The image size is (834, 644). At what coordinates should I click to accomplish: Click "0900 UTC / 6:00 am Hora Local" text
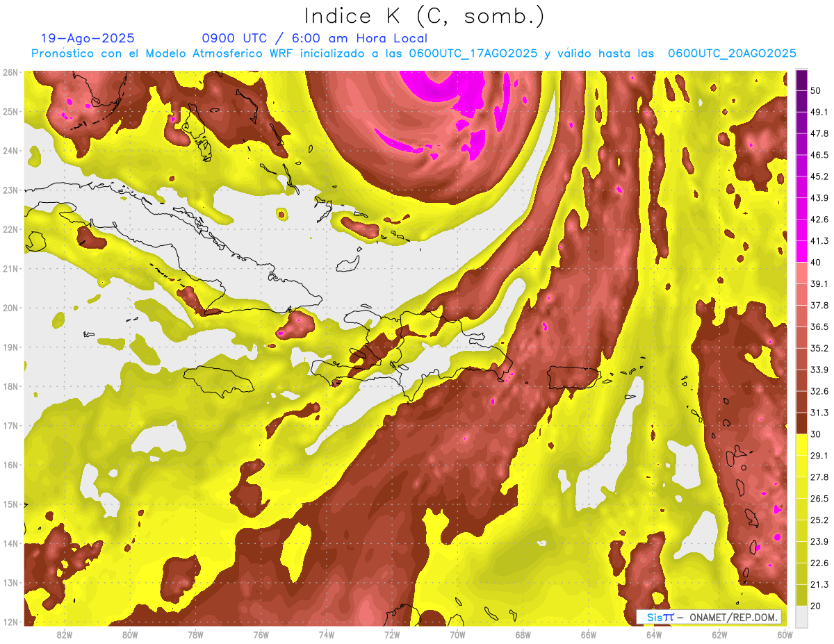click(314, 38)
